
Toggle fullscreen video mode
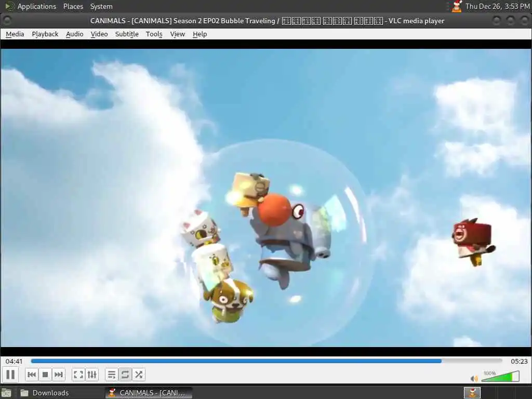78,375
